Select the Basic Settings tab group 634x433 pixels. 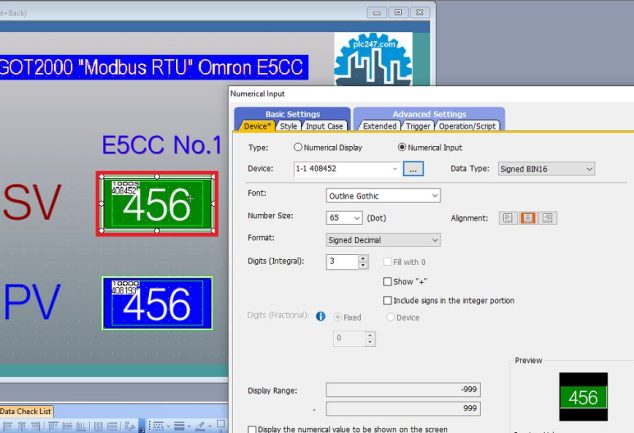pyautogui.click(x=292, y=114)
